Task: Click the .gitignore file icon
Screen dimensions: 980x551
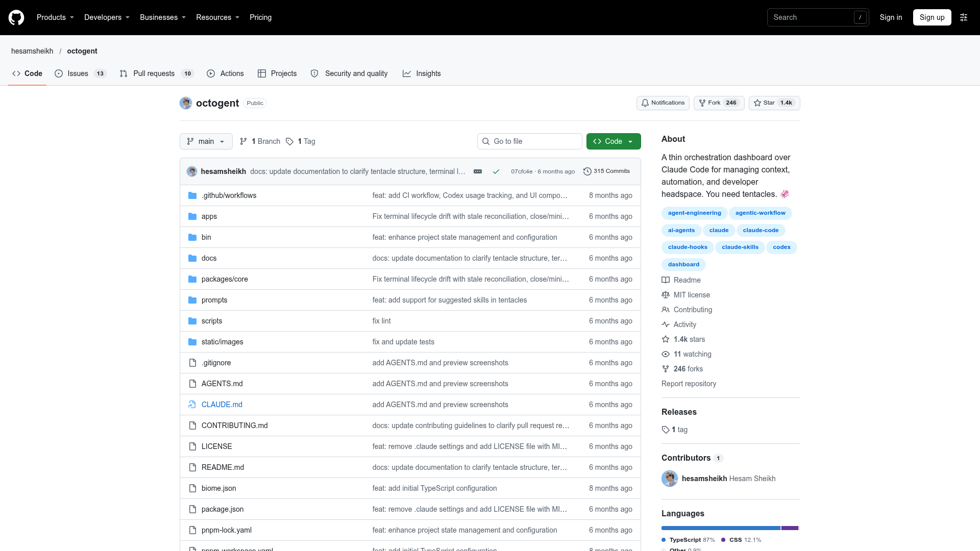Action: [x=192, y=363]
